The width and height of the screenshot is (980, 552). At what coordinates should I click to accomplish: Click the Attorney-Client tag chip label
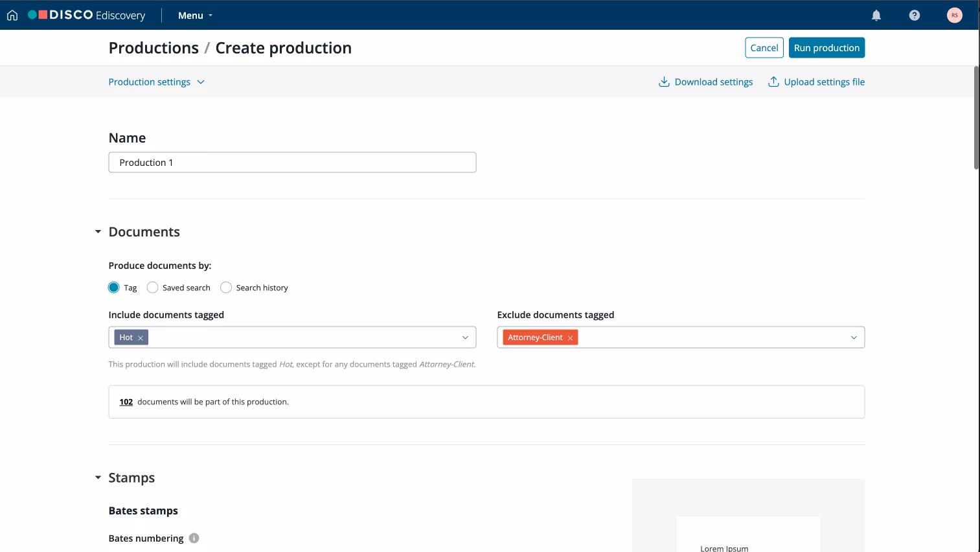[x=535, y=338]
